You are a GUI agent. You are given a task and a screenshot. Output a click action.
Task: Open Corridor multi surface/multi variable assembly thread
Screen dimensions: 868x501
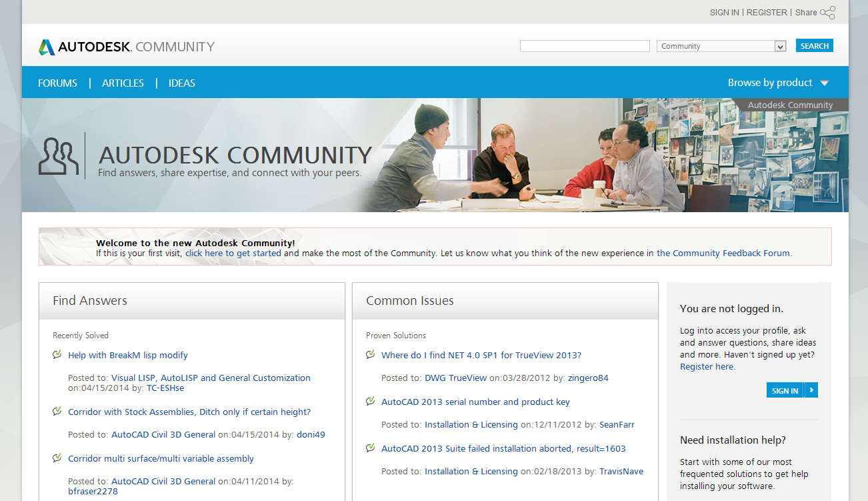click(161, 459)
